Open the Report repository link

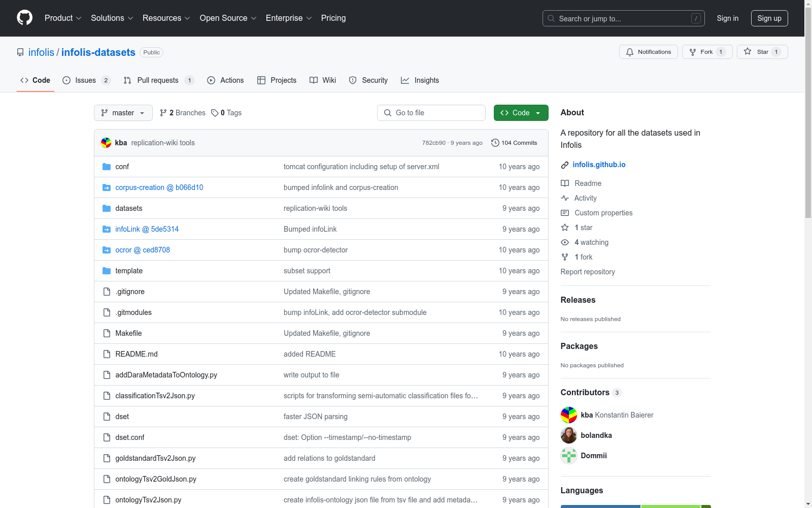[x=588, y=272]
